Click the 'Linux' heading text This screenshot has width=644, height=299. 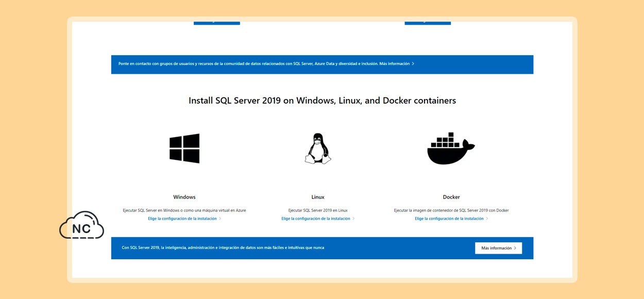pos(318,197)
